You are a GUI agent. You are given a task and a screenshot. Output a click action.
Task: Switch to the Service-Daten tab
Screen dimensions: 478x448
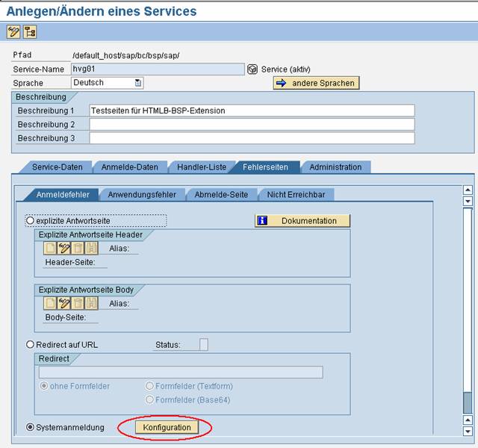(57, 167)
